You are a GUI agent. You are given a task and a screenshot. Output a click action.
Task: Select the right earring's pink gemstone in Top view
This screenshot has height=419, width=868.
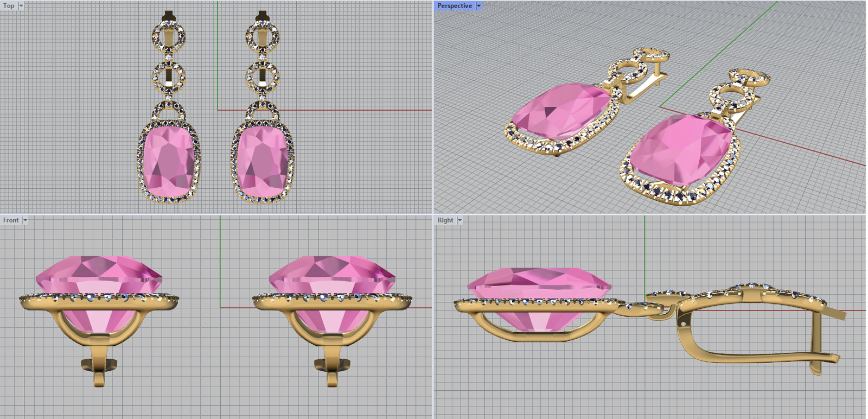(263, 161)
